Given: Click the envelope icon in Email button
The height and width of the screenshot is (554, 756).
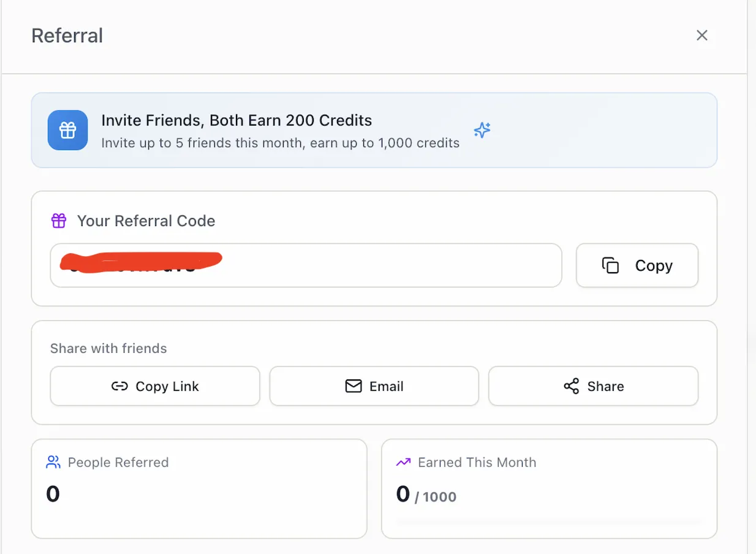Looking at the screenshot, I should click(x=353, y=386).
